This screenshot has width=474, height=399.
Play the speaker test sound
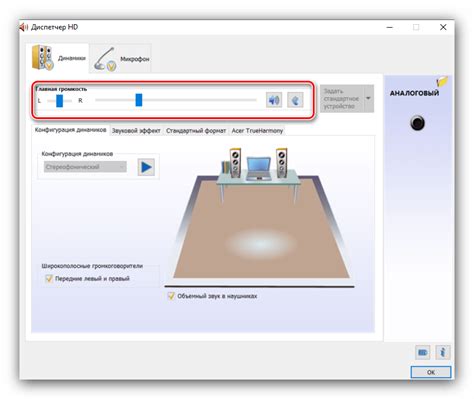146,167
